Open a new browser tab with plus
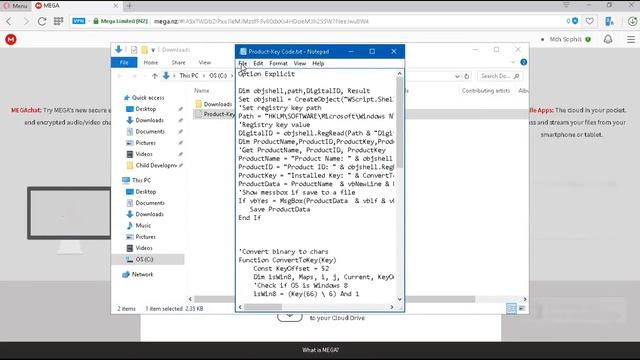Image resolution: width=640 pixels, height=360 pixels. [x=129, y=6]
